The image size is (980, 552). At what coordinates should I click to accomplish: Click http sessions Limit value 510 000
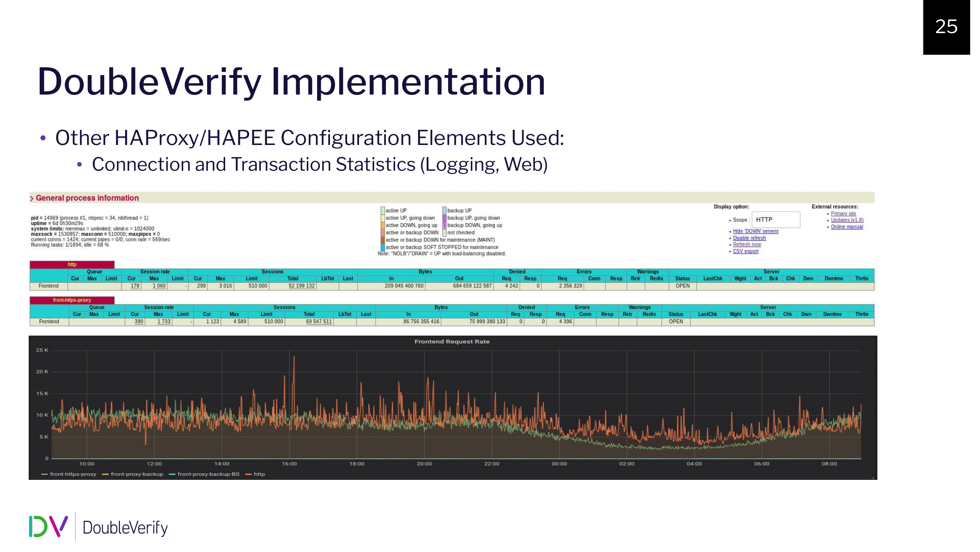point(258,286)
